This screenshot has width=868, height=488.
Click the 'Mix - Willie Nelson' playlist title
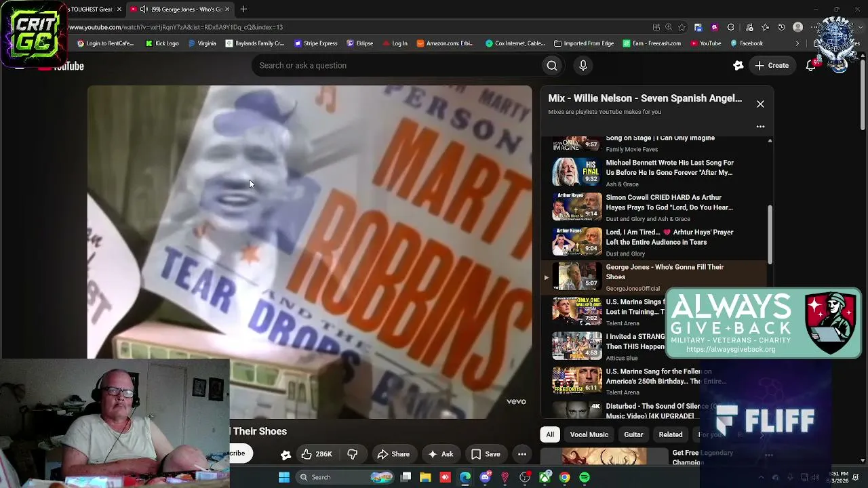645,98
